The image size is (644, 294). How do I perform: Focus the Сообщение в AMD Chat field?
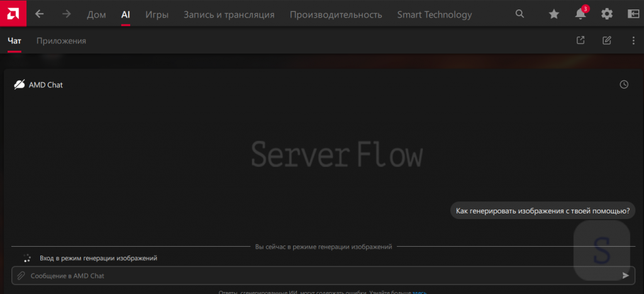coord(323,276)
